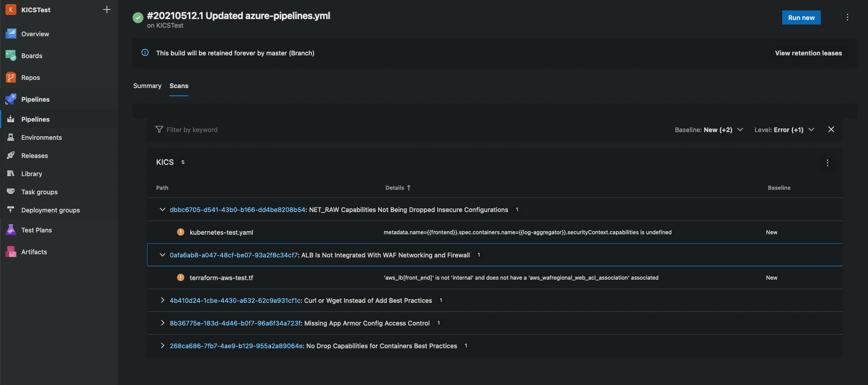Open the Releases rocket icon
This screenshot has height=385, width=868.
click(x=11, y=155)
